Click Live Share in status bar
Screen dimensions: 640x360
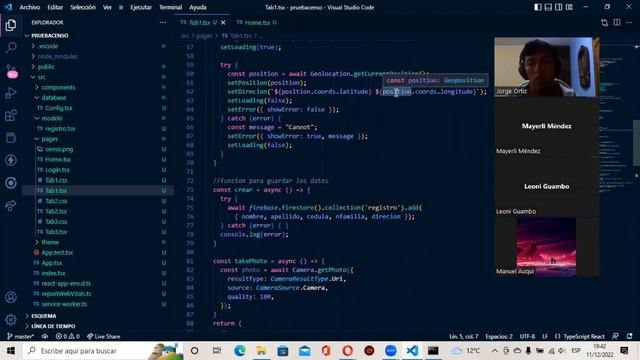(104, 336)
